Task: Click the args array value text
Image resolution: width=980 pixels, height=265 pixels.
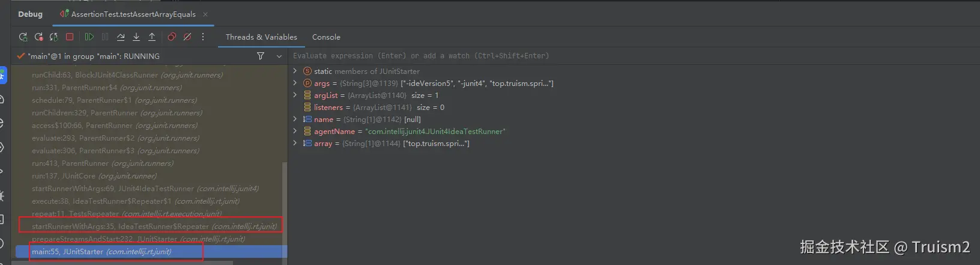Action: pos(477,84)
